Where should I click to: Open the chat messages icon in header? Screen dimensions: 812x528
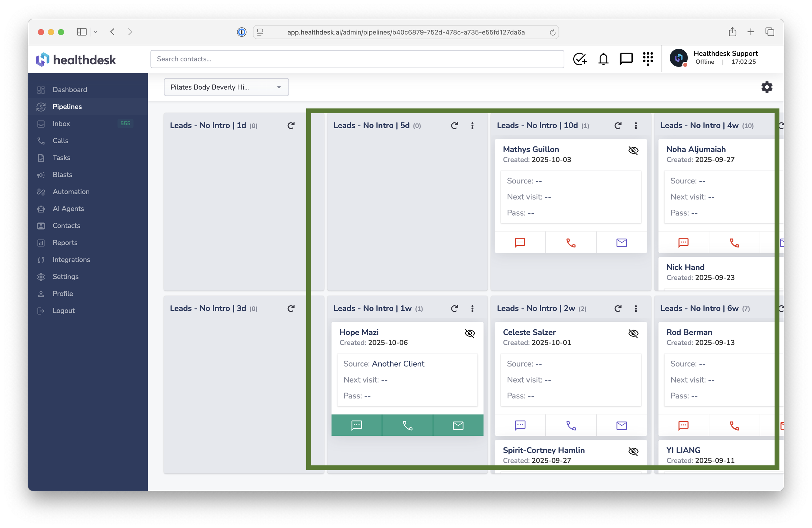[x=626, y=59]
